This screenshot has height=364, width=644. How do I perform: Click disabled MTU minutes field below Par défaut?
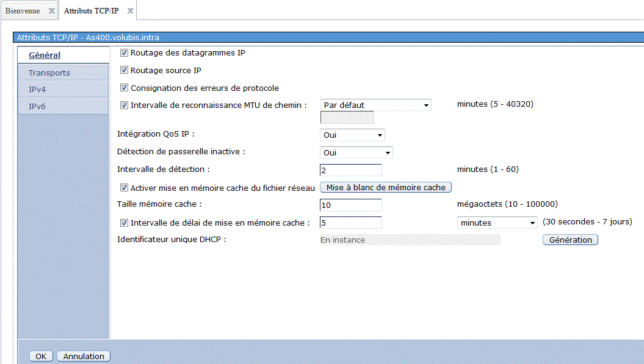pyautogui.click(x=347, y=117)
